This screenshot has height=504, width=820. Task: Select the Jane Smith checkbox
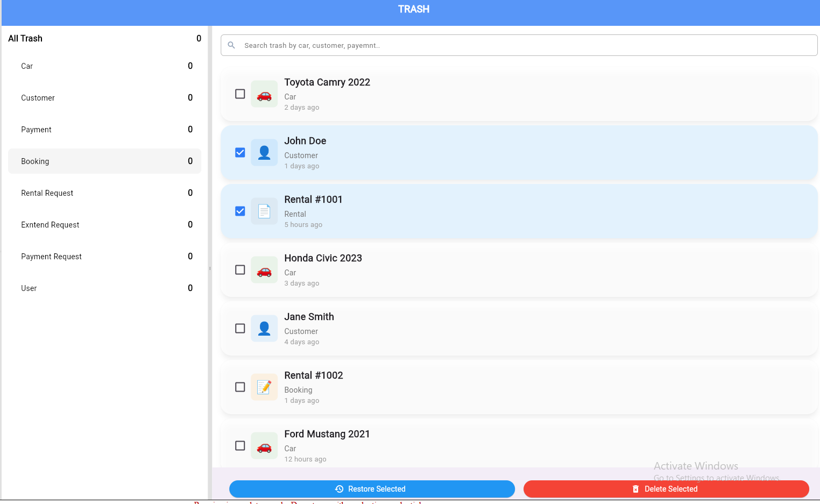coord(240,329)
